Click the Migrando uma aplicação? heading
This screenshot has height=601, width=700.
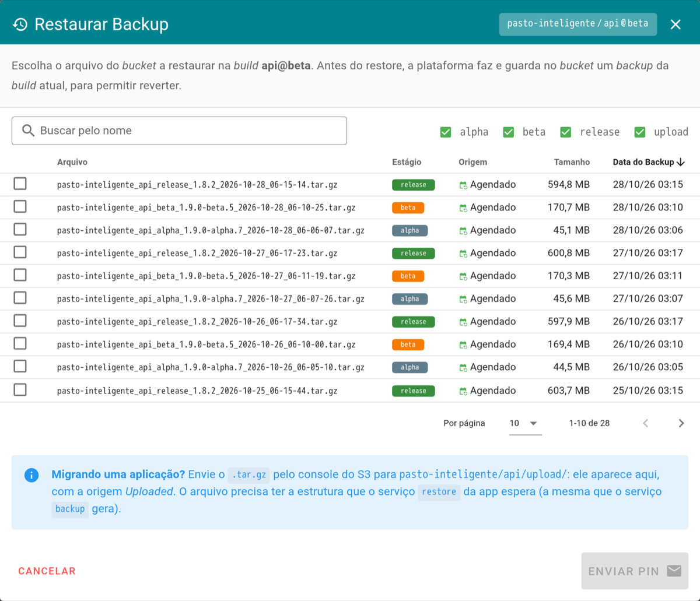tap(118, 475)
